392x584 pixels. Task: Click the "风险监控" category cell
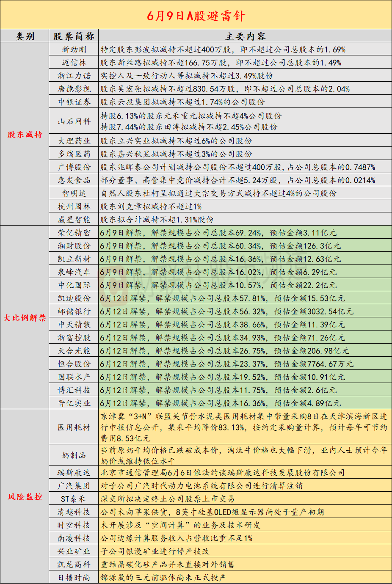[25, 497]
